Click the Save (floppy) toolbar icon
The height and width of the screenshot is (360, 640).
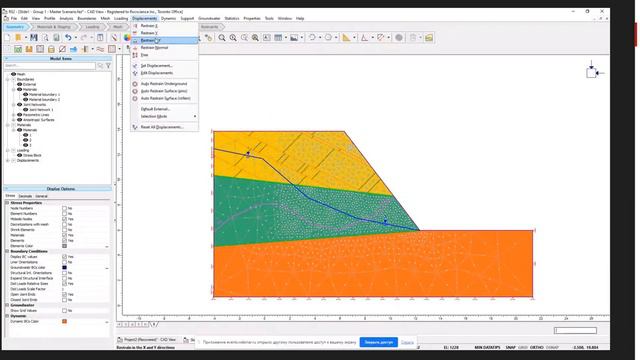coord(34,38)
